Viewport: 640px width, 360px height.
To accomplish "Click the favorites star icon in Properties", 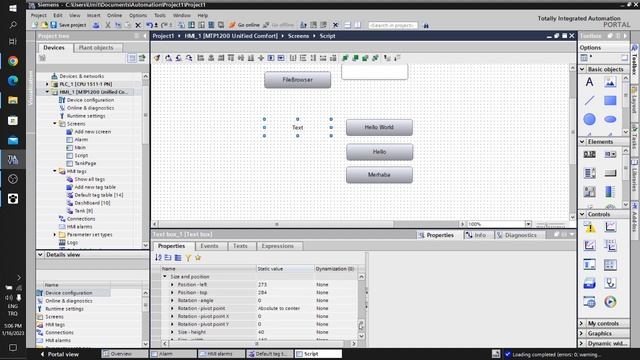I will pyautogui.click(x=198, y=258).
